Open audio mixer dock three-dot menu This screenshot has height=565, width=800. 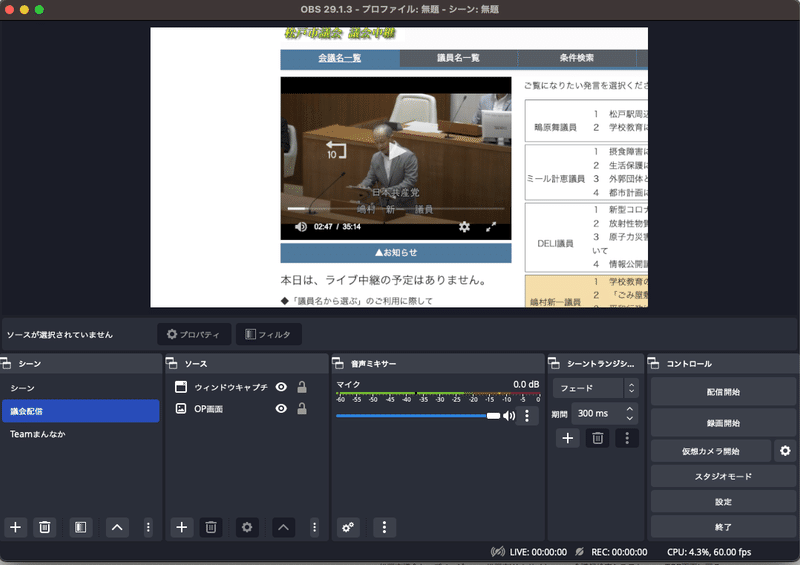(x=384, y=527)
